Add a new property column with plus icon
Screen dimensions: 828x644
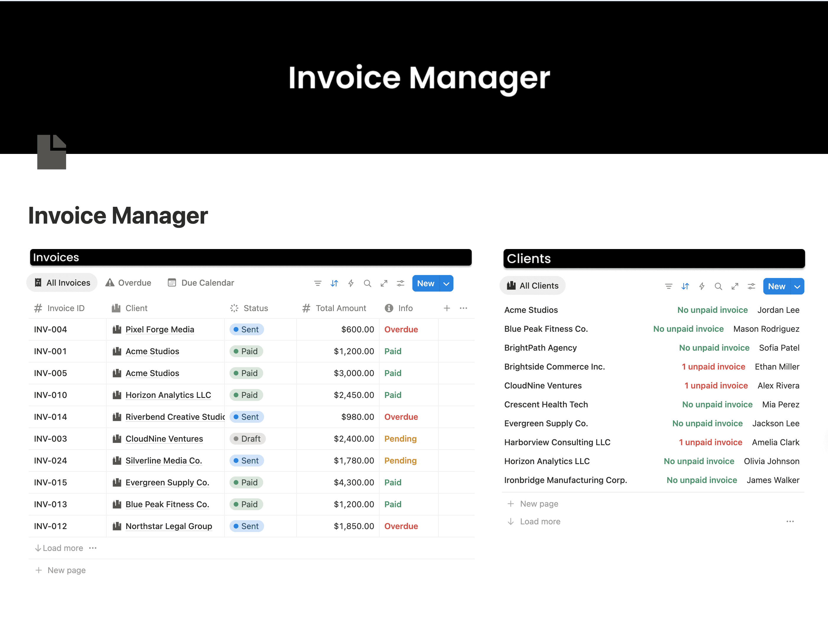click(447, 308)
